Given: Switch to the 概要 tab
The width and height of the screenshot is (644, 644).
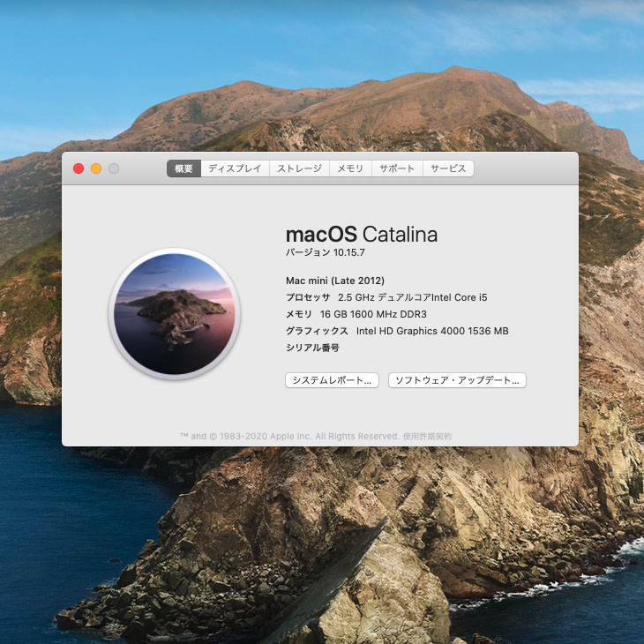Looking at the screenshot, I should (x=183, y=168).
